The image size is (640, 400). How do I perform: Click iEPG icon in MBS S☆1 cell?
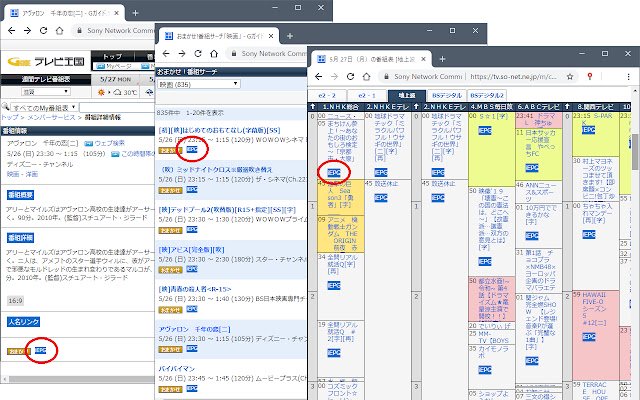pyautogui.click(x=484, y=131)
